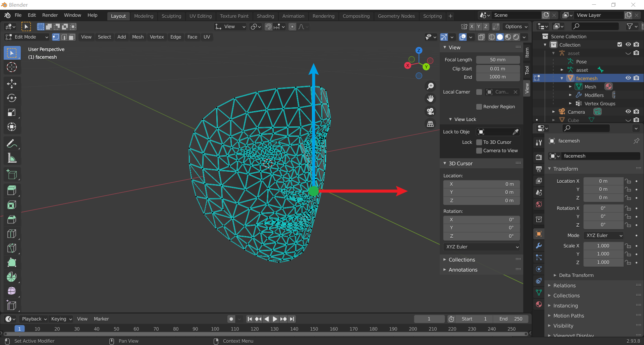
Task: Expand the Collections panel in sidebar
Action: 462,260
